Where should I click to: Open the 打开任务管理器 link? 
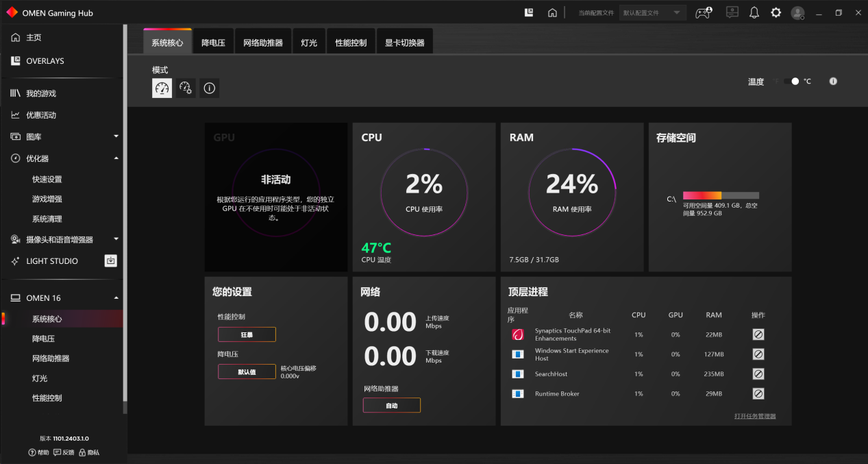point(755,416)
